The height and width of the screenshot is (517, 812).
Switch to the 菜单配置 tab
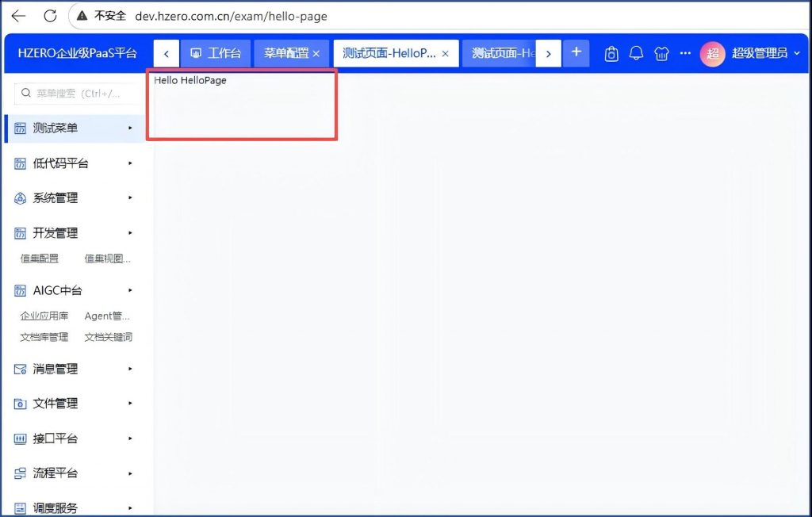(x=285, y=53)
